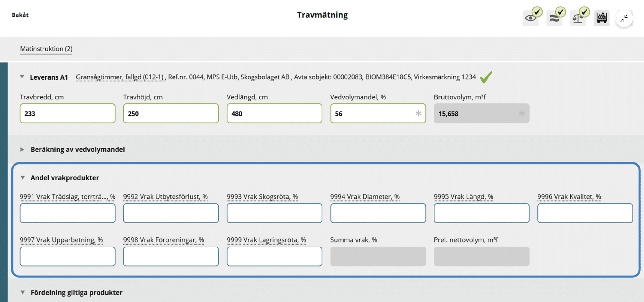This screenshot has width=644, height=302.
Task: Click the stacked logs icon in header
Action: coord(601,18)
